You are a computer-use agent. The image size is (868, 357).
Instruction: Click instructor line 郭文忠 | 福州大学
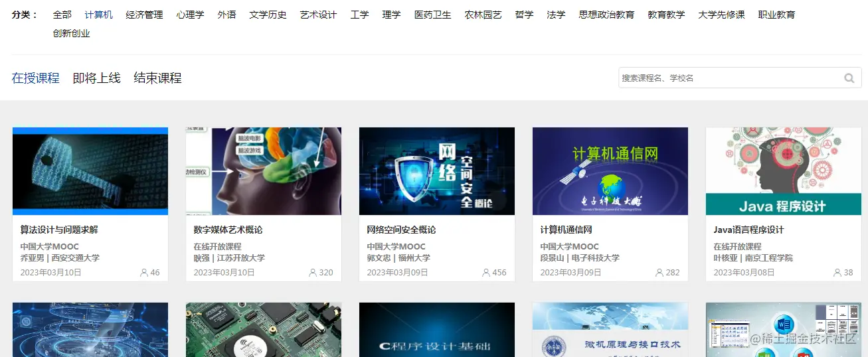[399, 258]
